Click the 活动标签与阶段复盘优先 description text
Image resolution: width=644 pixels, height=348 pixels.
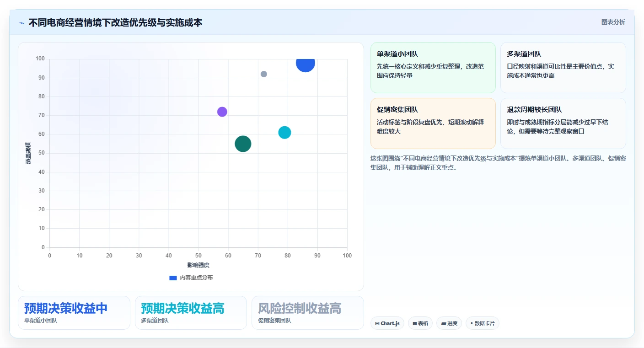point(430,127)
